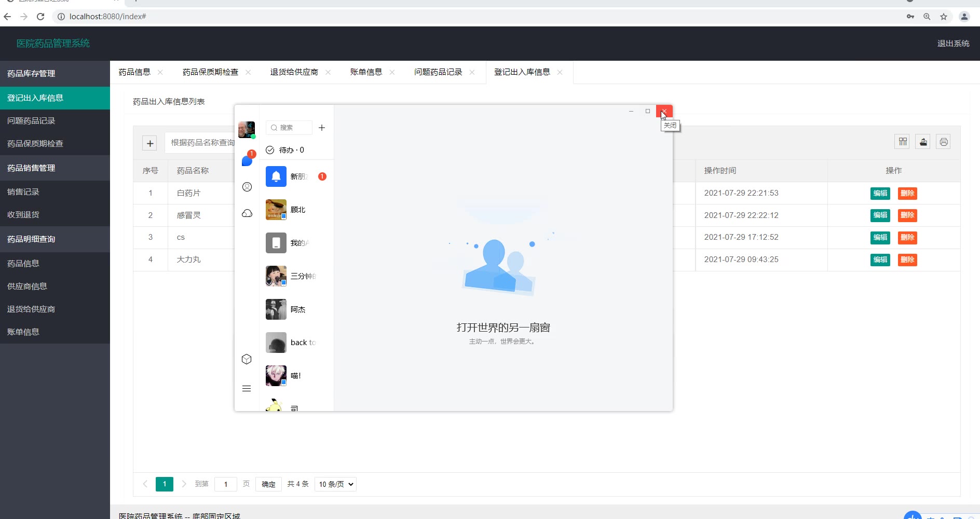Open 问题药品记录 in sidebar
The height and width of the screenshot is (519, 980).
55,121
